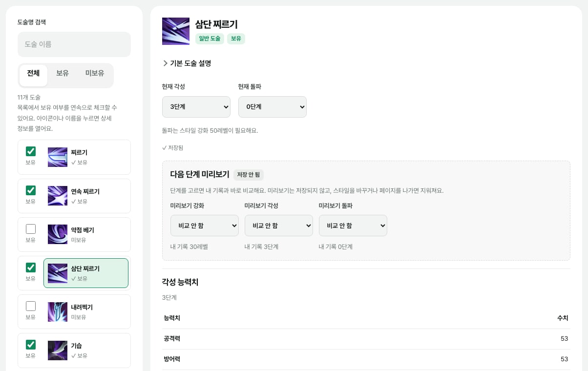This screenshot has width=588, height=371.
Task: Select the 미보유 filter tab
Action: 95,74
